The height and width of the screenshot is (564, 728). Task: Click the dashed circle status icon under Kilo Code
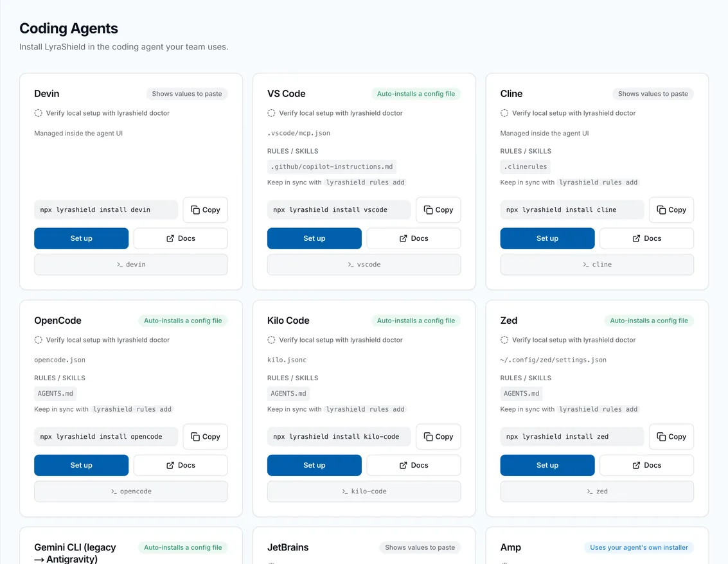tap(271, 340)
